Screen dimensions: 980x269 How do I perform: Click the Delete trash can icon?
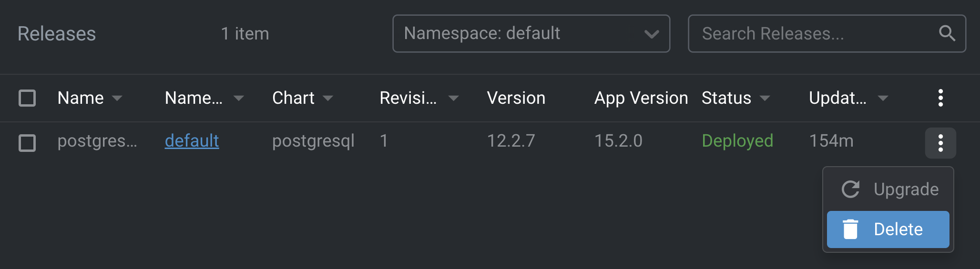[850, 229]
